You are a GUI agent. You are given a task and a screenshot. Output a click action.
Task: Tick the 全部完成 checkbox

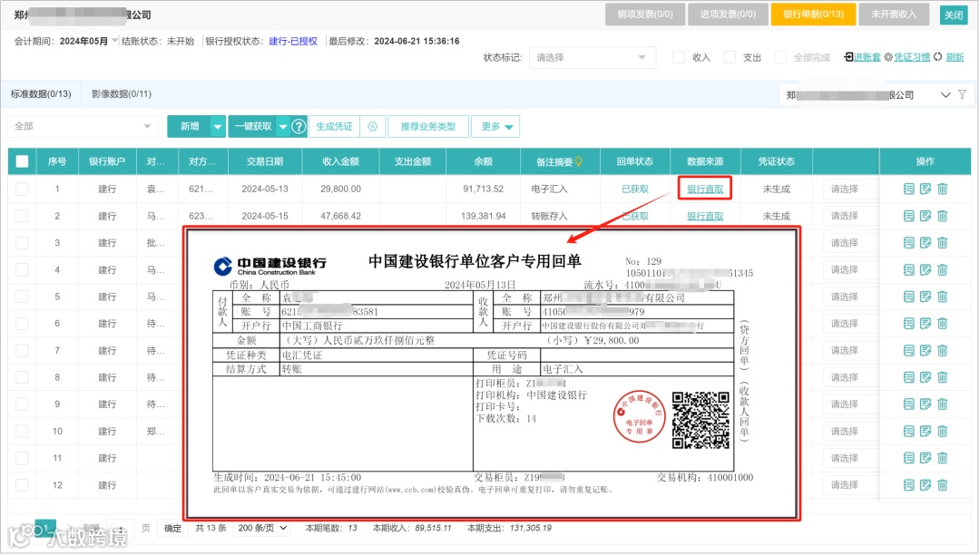coord(780,57)
